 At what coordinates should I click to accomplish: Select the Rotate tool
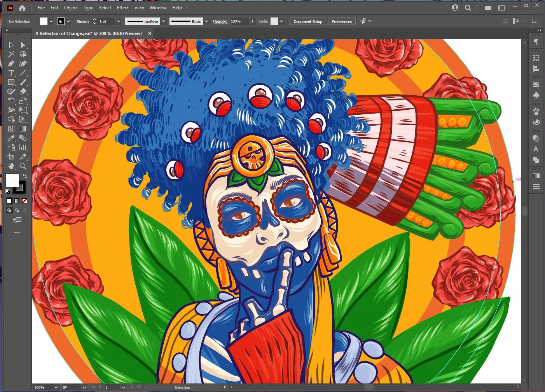[x=11, y=101]
